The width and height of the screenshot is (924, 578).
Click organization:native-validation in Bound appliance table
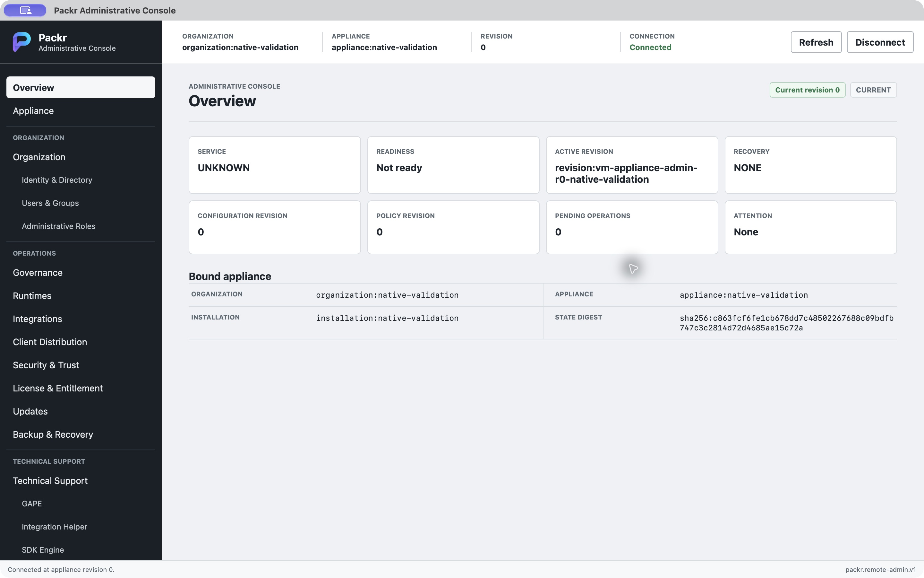[387, 295]
